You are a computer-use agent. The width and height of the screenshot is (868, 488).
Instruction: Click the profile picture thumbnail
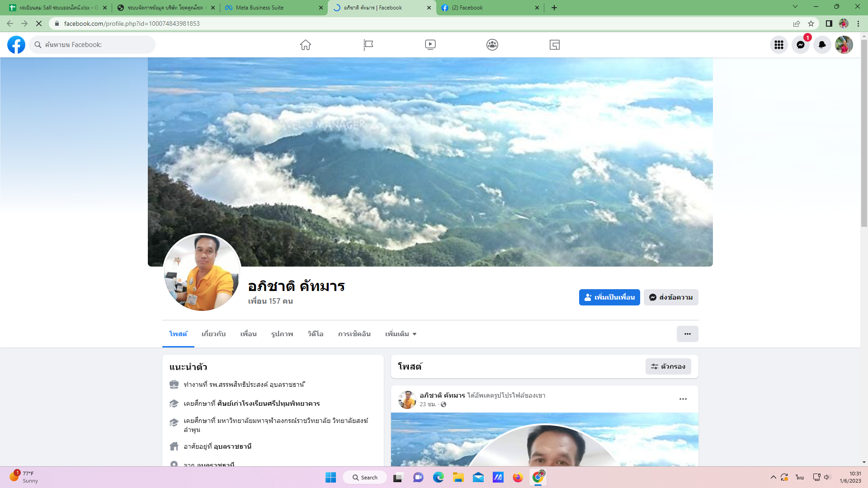pyautogui.click(x=202, y=272)
